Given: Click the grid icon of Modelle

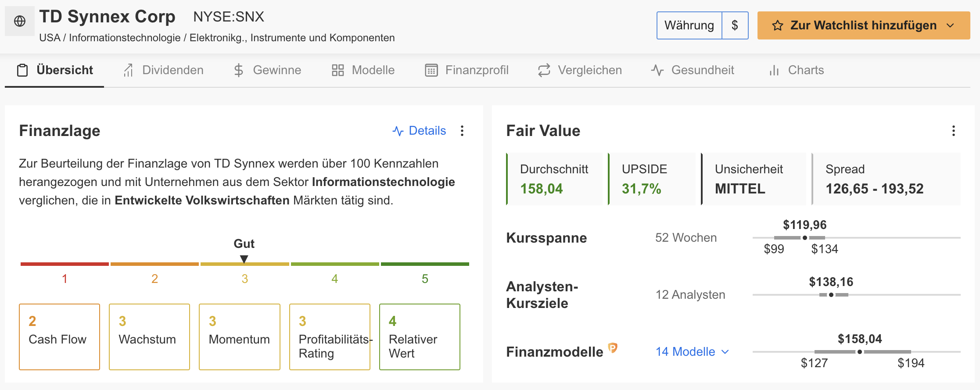Looking at the screenshot, I should click(337, 70).
